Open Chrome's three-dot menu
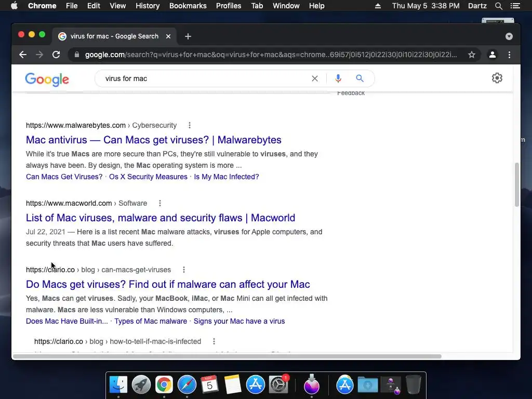This screenshot has width=532, height=399. click(x=509, y=55)
